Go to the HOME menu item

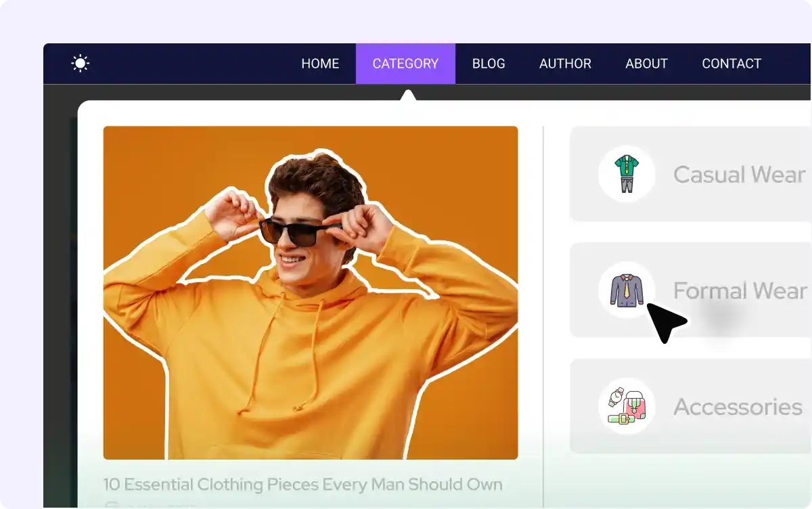coord(320,63)
